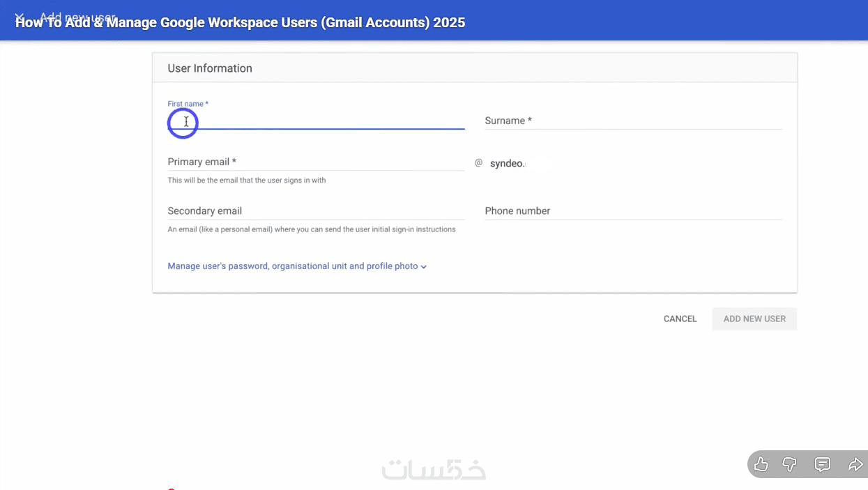
Task: Click the syndeo domain text
Action: click(x=507, y=163)
